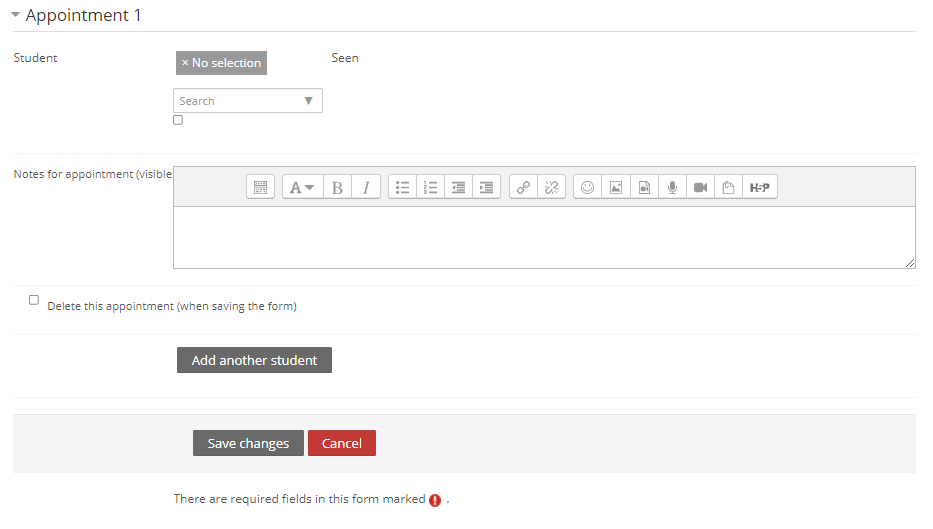This screenshot has width=933, height=529.
Task: Toggle the editor's show more buttons icon
Action: point(260,187)
